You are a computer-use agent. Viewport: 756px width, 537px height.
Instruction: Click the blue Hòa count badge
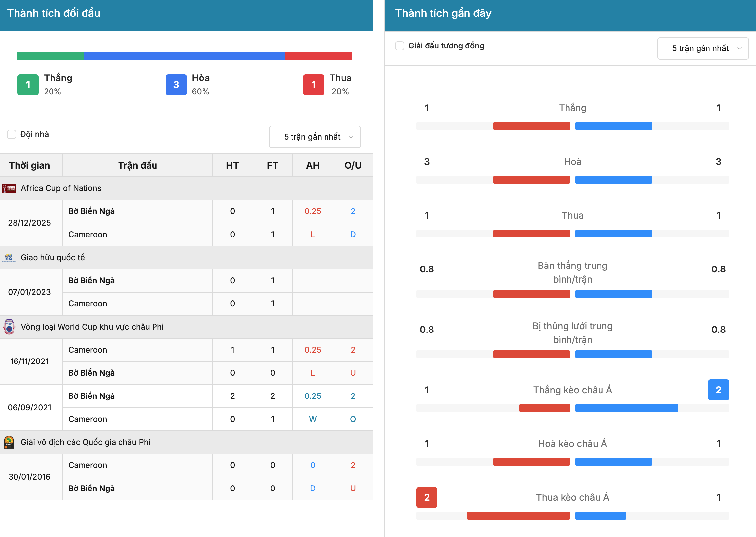pos(176,85)
